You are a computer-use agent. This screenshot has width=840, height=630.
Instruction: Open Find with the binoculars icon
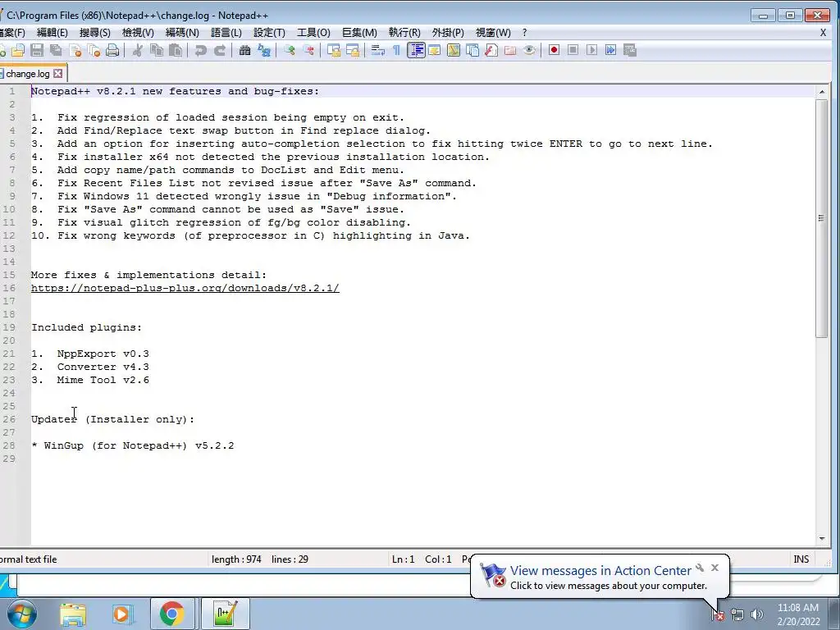pos(244,50)
